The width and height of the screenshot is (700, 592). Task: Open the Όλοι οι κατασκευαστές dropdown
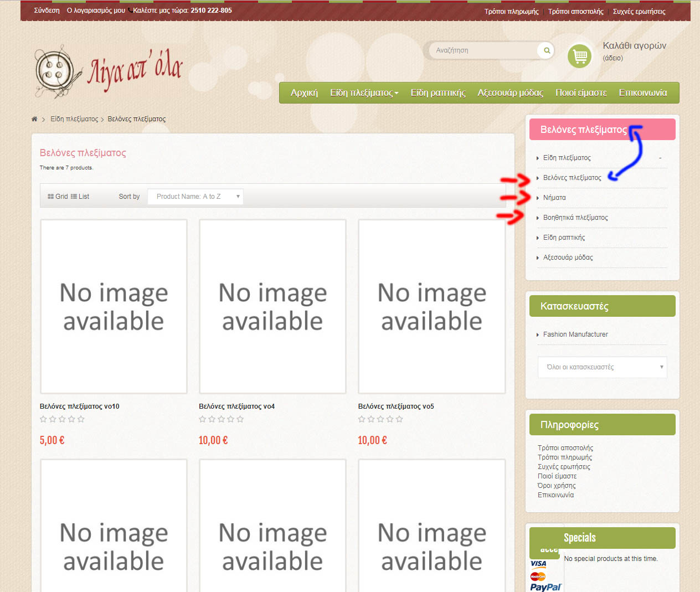[602, 367]
